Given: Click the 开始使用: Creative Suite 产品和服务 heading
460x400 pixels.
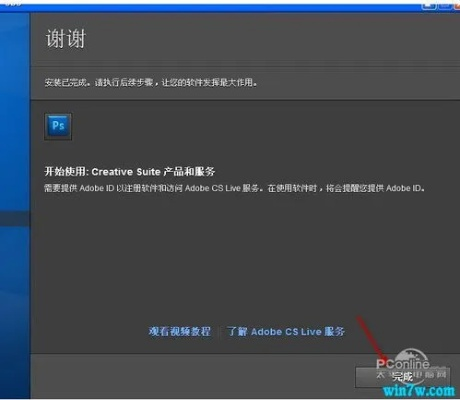Looking at the screenshot, I should coord(130,172).
